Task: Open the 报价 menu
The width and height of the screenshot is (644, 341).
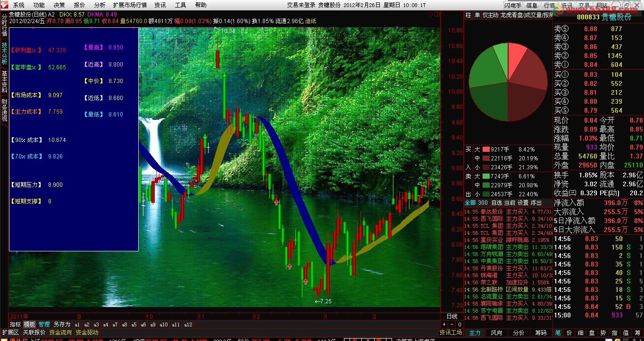Action: pyautogui.click(x=80, y=5)
